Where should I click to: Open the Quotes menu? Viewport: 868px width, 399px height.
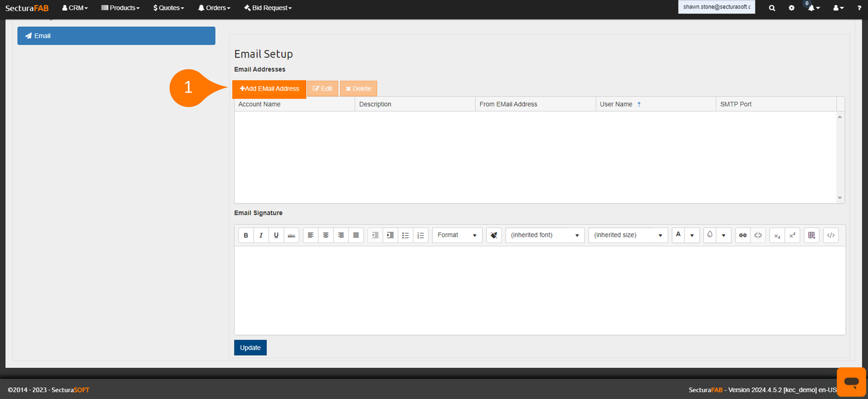click(x=168, y=8)
